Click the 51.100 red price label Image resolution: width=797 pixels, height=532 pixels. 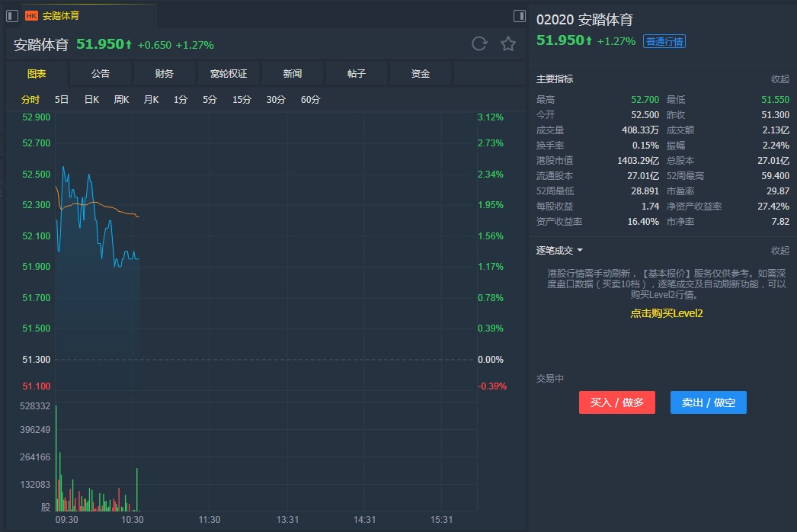(x=36, y=386)
